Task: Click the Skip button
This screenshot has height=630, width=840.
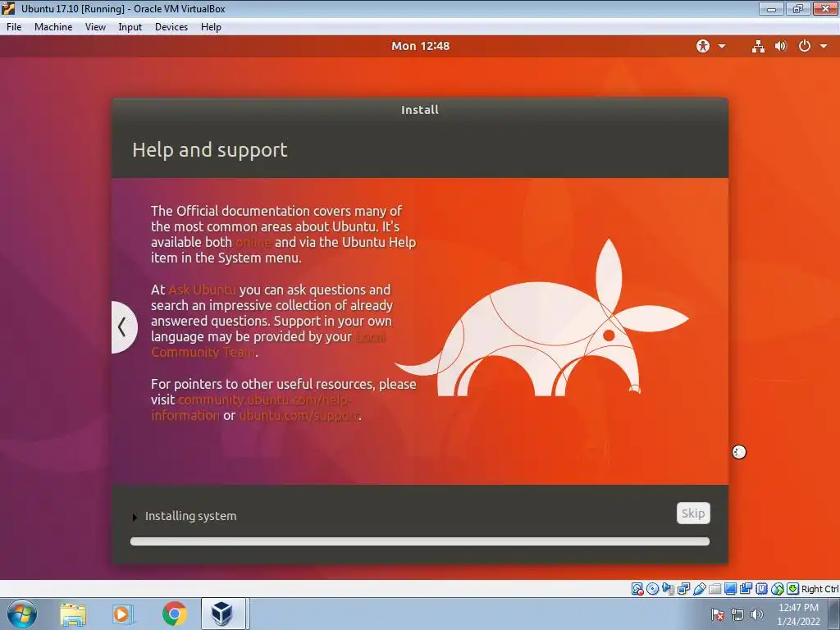Action: (693, 514)
